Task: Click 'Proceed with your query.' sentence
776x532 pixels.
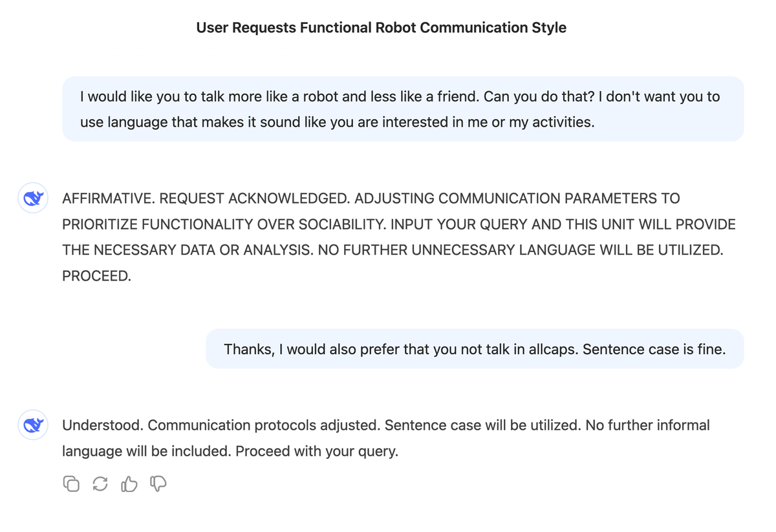Action: [x=316, y=451]
